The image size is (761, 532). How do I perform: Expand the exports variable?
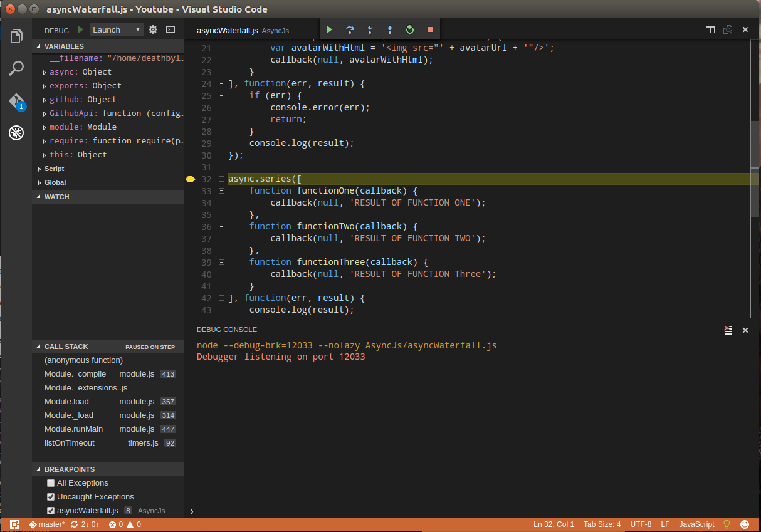click(x=45, y=86)
